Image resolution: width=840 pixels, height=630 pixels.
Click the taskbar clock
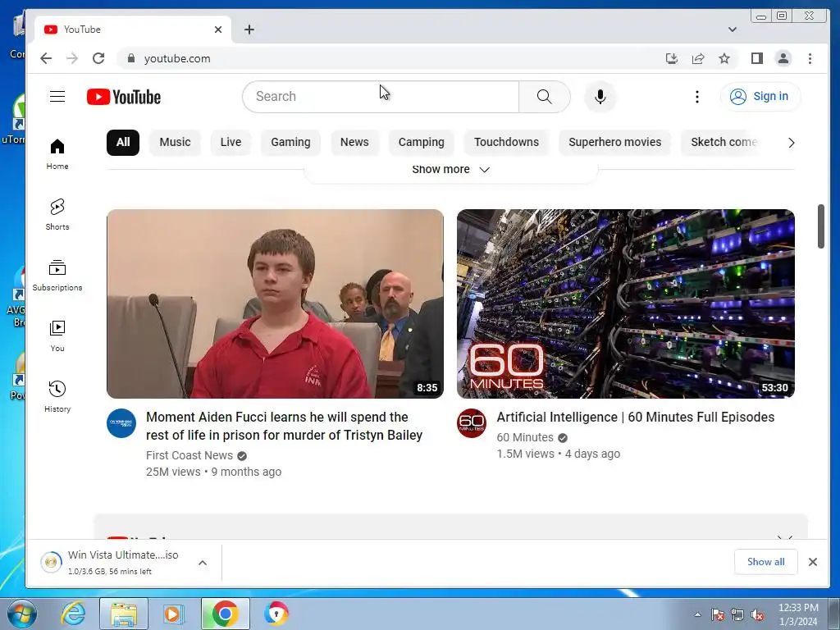(x=798, y=614)
